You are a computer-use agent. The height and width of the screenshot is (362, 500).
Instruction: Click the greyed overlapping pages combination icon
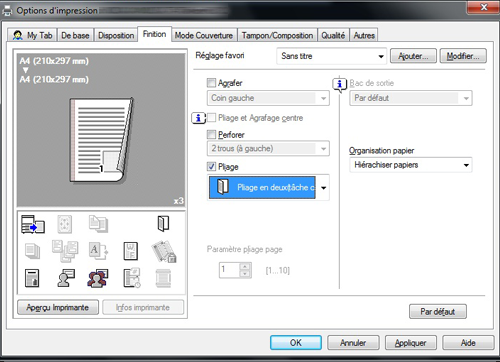click(x=98, y=224)
